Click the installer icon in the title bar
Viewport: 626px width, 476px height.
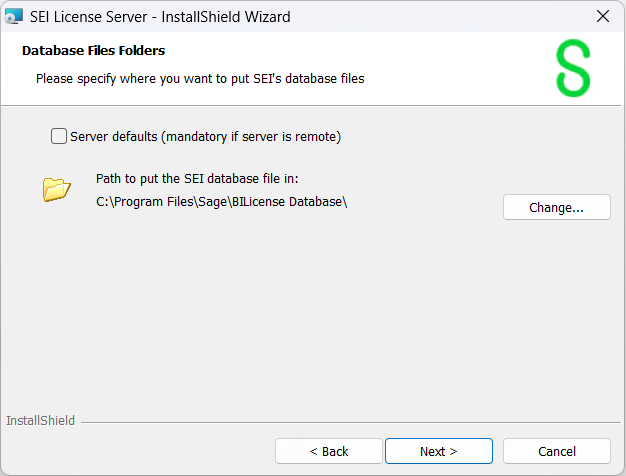pyautogui.click(x=14, y=16)
